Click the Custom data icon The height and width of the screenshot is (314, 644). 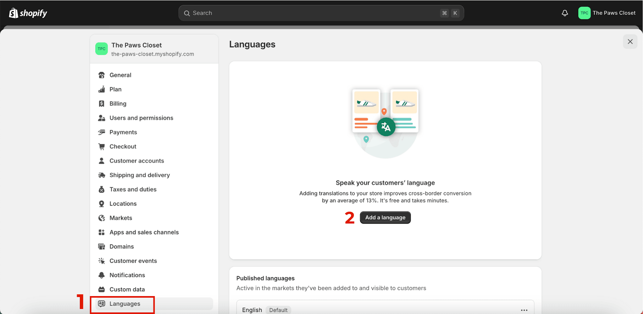[x=102, y=289]
